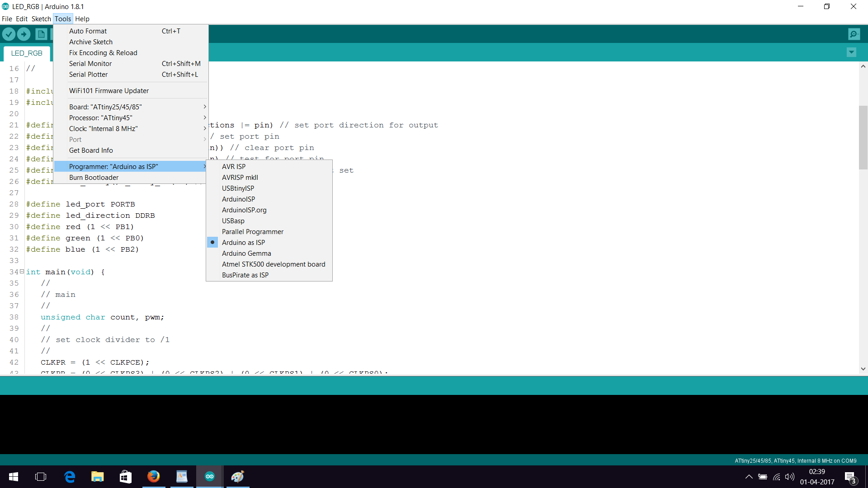Open the Help menu

point(82,19)
